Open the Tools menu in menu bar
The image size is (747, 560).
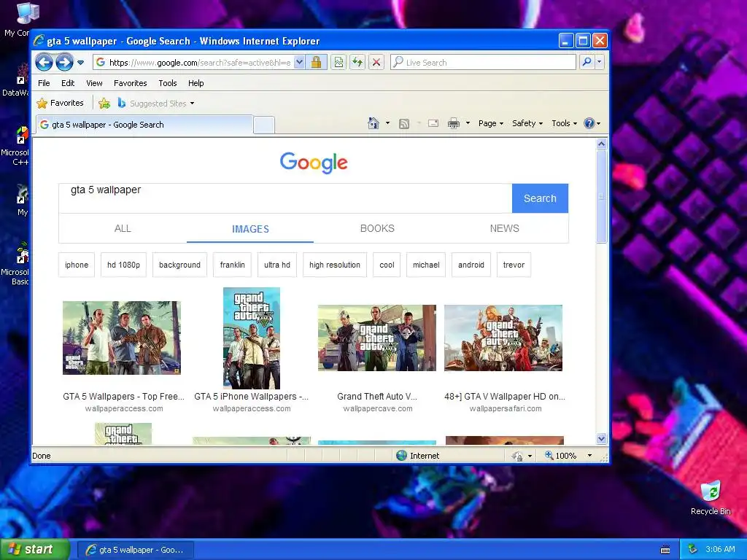pyautogui.click(x=168, y=83)
